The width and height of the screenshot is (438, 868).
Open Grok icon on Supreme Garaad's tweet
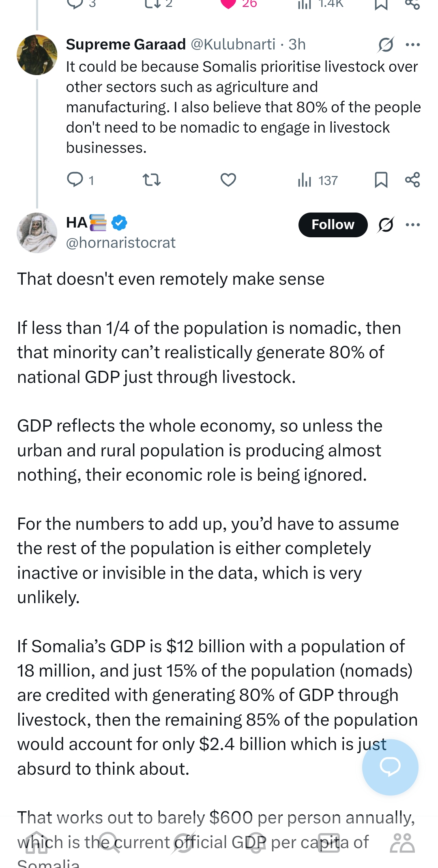click(x=386, y=45)
